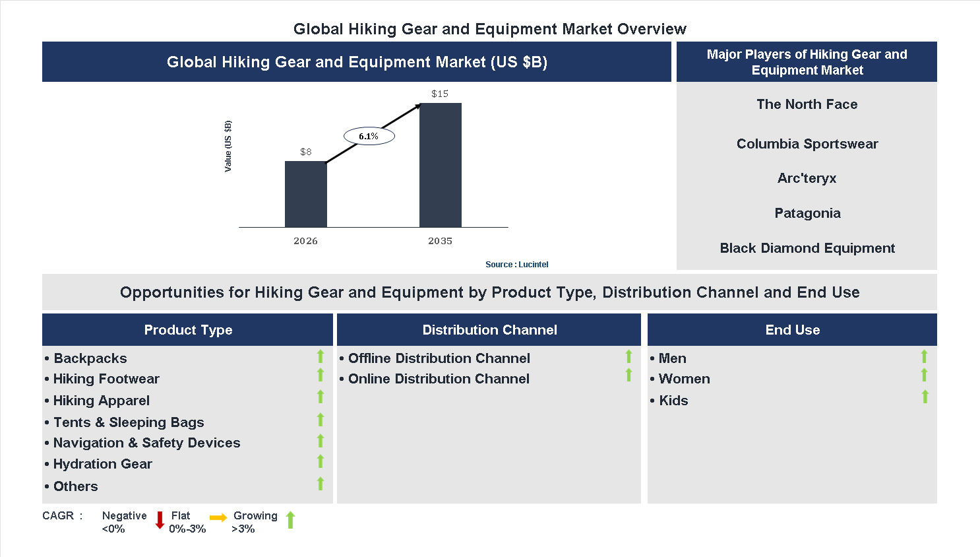Open the Source Lucintel link
980x557 pixels.
517,264
